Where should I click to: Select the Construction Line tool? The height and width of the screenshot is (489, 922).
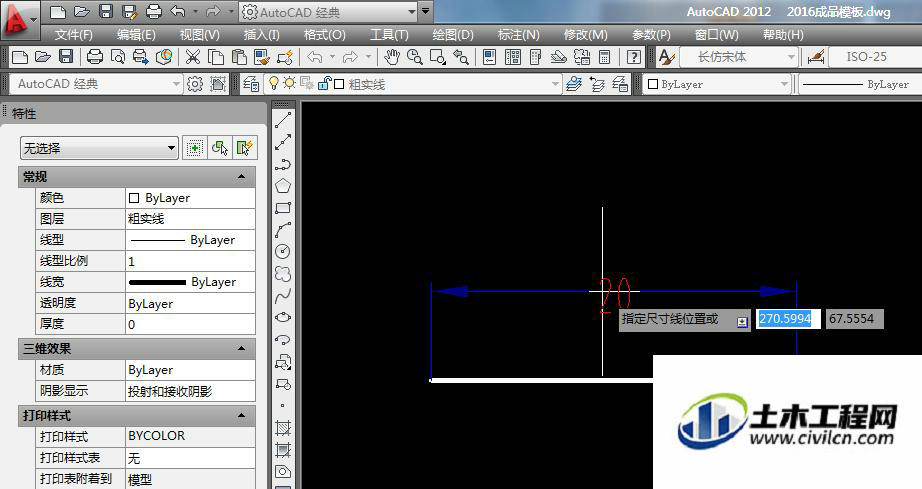[x=283, y=142]
